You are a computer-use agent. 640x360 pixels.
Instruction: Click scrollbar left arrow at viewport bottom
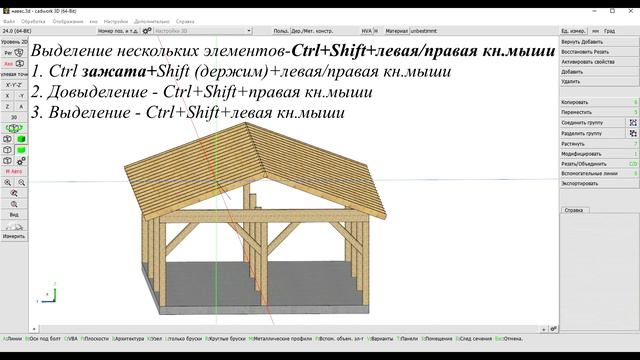point(34,329)
